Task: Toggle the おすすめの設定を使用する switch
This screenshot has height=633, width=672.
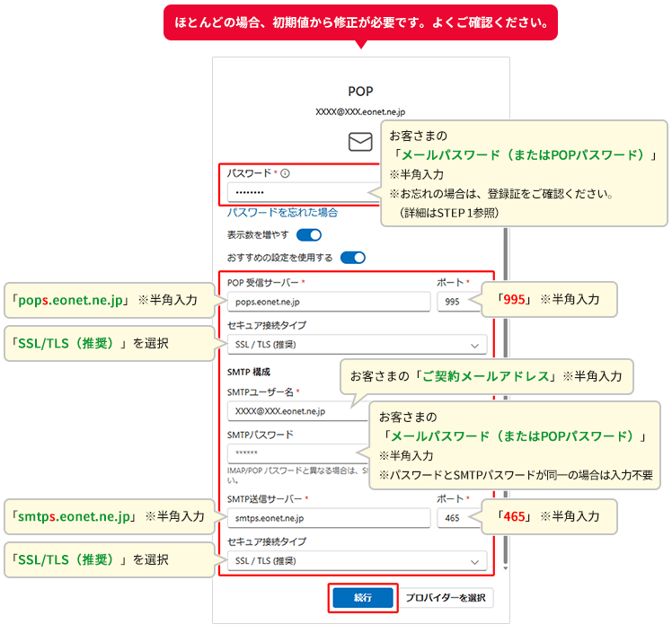Action: coord(353,258)
